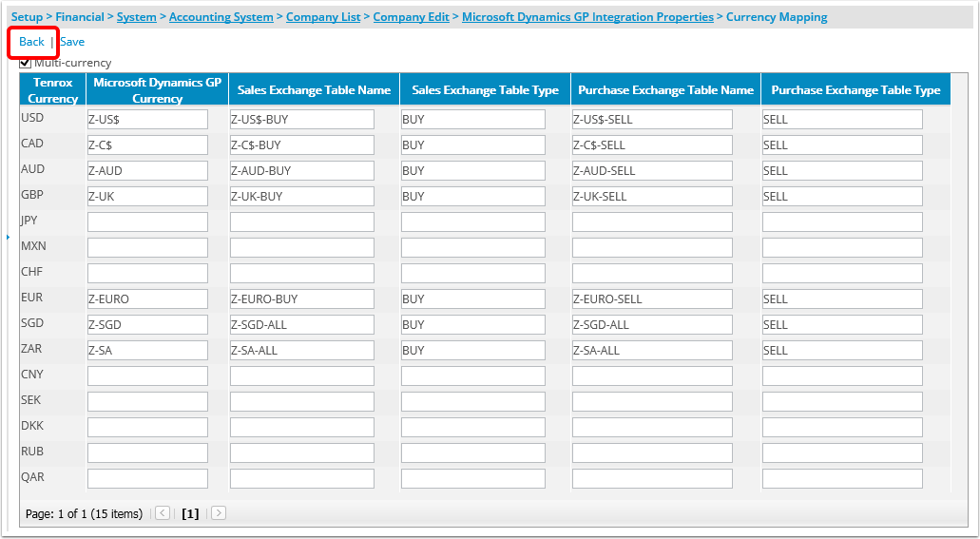Screen dimensions: 980x539
Task: Click ZAR sales table Z-SA-ALL field
Action: 302,350
